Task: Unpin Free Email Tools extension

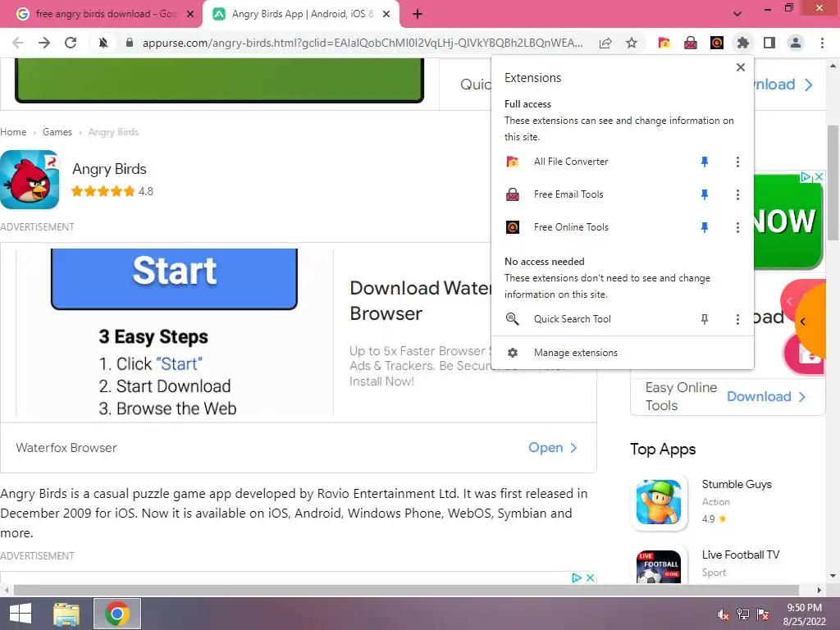Action: click(705, 194)
